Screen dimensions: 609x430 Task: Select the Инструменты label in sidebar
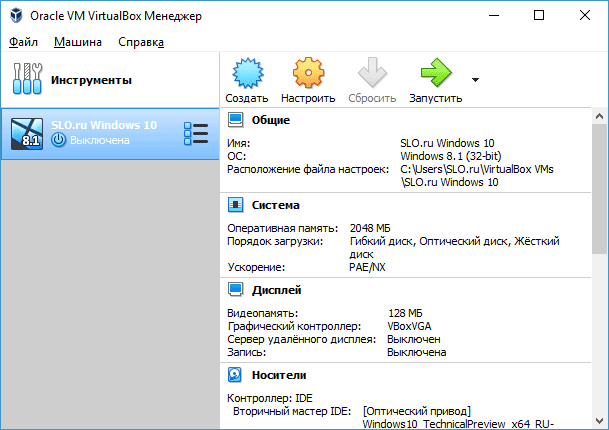91,80
